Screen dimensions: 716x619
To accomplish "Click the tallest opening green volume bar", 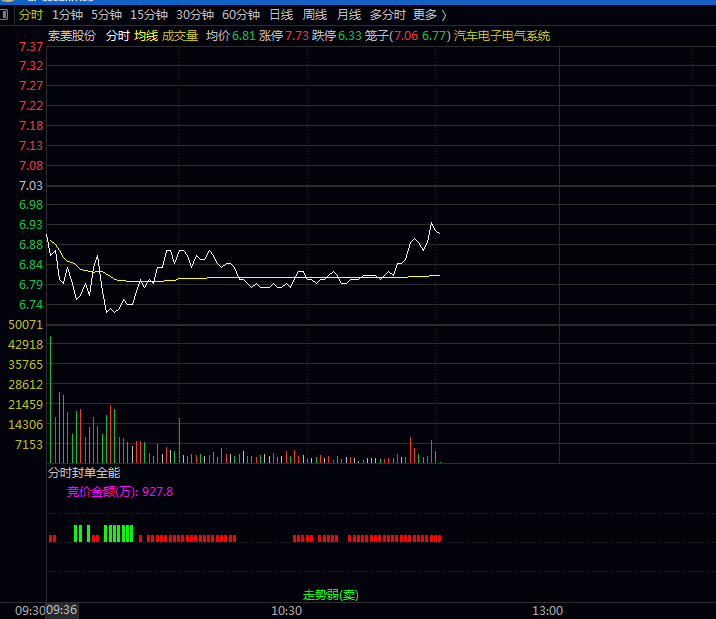I will [x=51, y=399].
